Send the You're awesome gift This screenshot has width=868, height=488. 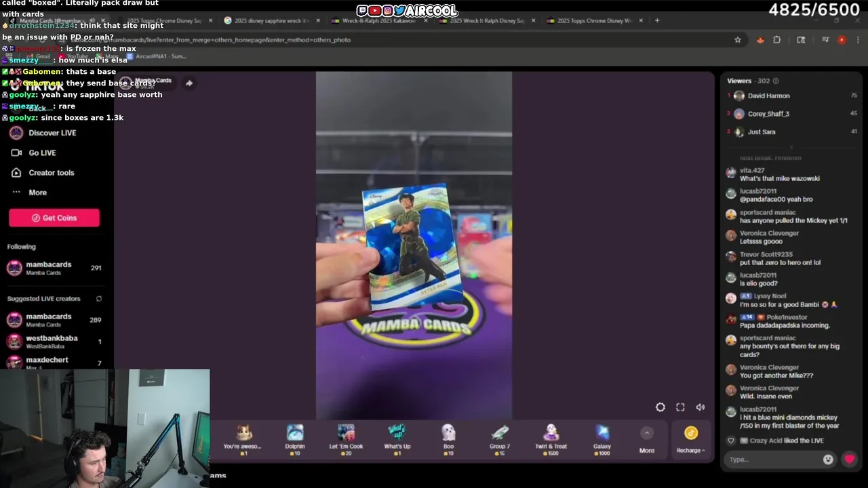coord(243,439)
